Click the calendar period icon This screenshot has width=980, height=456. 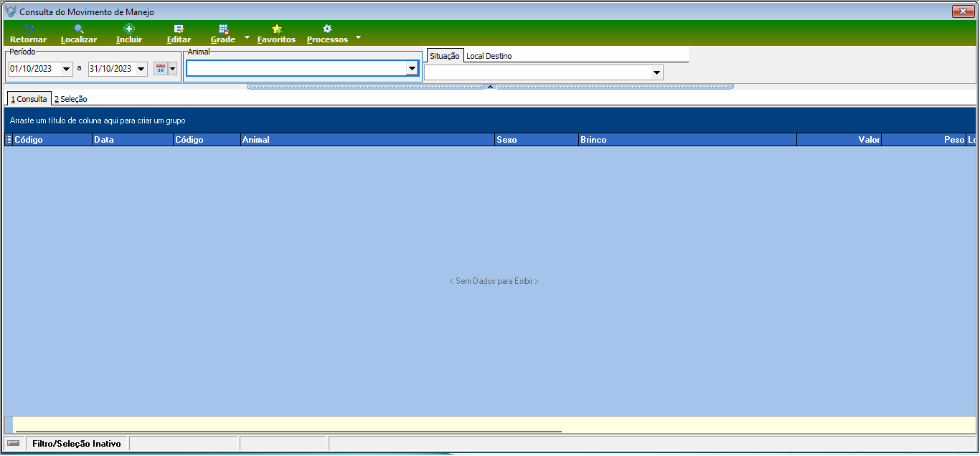click(161, 69)
